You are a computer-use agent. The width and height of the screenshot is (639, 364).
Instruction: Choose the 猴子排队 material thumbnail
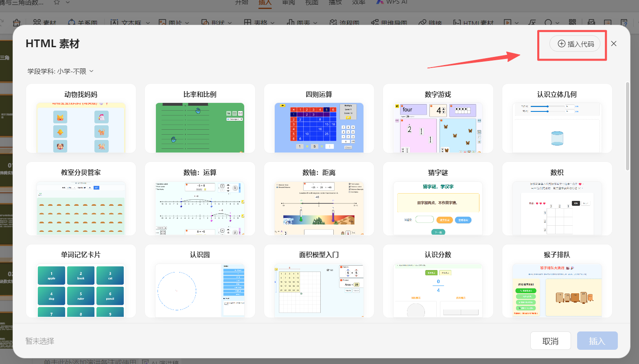557,290
